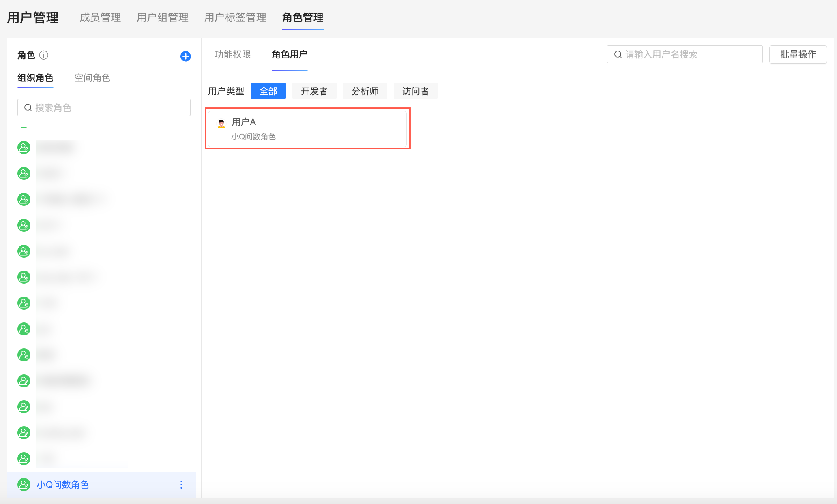Switch to 空间角色 tab
This screenshot has width=837, height=504.
[92, 78]
